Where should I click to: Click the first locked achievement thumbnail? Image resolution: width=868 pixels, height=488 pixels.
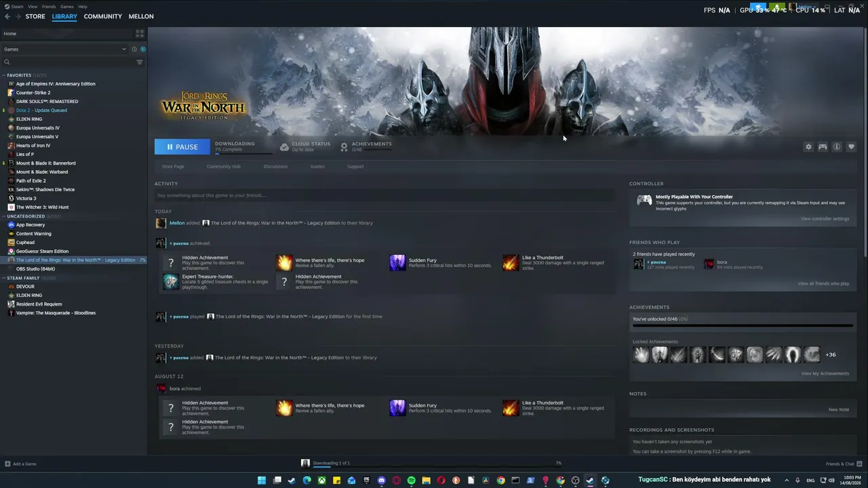641,354
